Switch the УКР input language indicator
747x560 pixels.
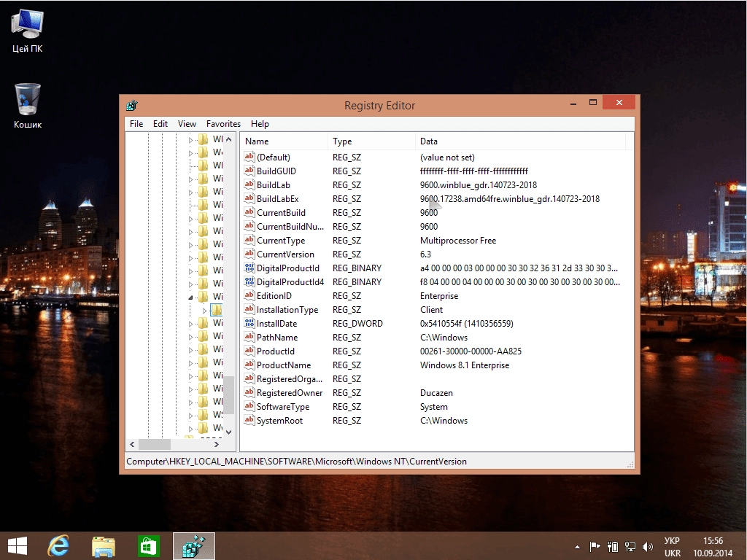point(672,547)
